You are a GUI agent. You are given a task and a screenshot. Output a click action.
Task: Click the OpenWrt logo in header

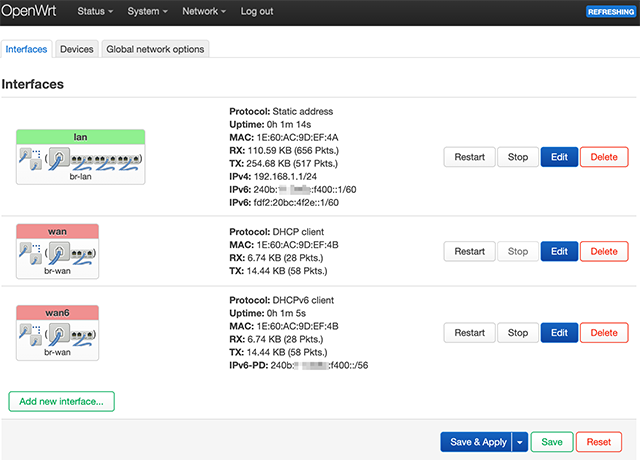[31, 11]
